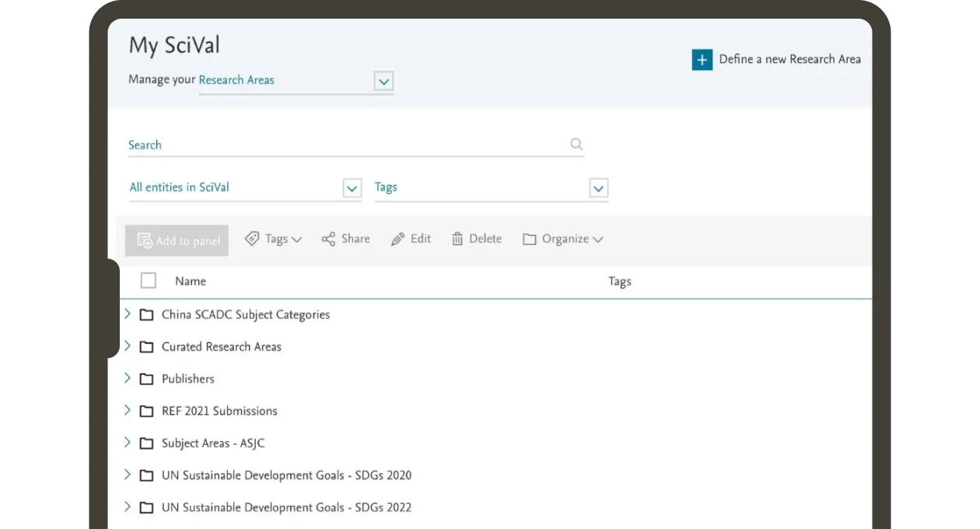The image size is (980, 529).
Task: Select the 'Publishers' row text
Action: pyautogui.click(x=188, y=379)
